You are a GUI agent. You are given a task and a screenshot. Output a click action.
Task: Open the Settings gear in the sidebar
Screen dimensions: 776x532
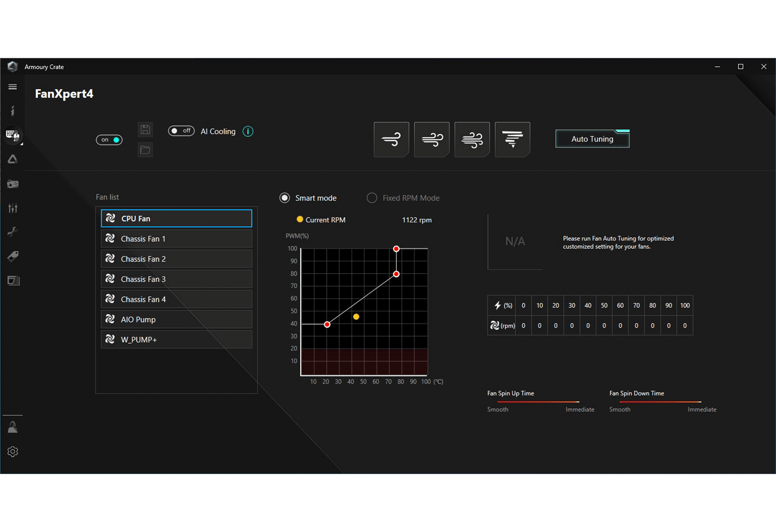(x=13, y=452)
